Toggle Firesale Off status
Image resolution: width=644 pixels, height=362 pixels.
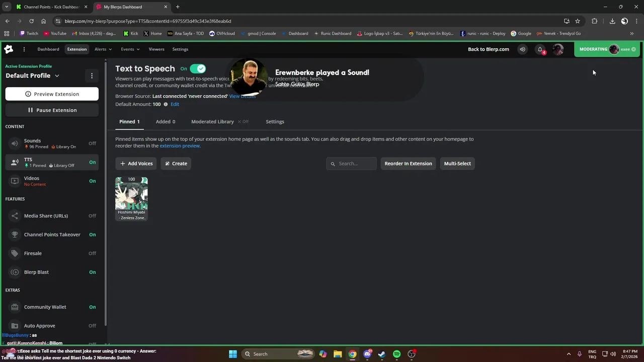tap(93, 253)
